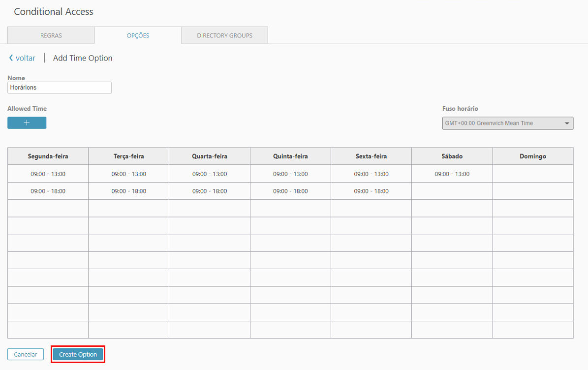Viewport: 588px width, 370px height.
Task: Select Quinta-feira 09:00 - 13:00 time slot
Action: (x=290, y=174)
